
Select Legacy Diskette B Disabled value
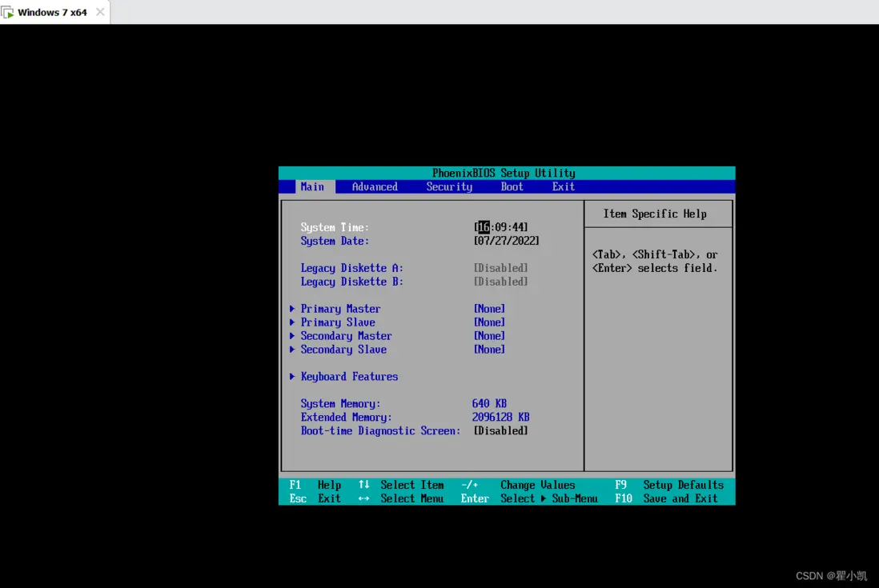pos(500,281)
